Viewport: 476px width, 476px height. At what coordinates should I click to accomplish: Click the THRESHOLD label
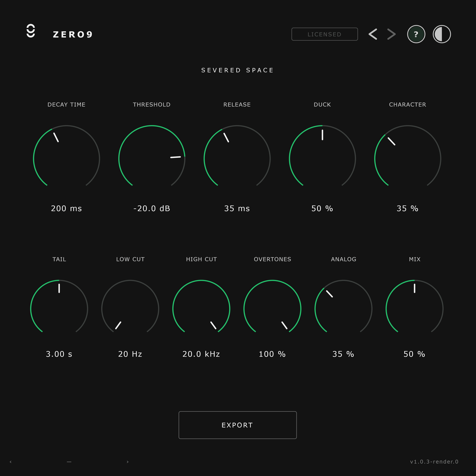pos(152,104)
